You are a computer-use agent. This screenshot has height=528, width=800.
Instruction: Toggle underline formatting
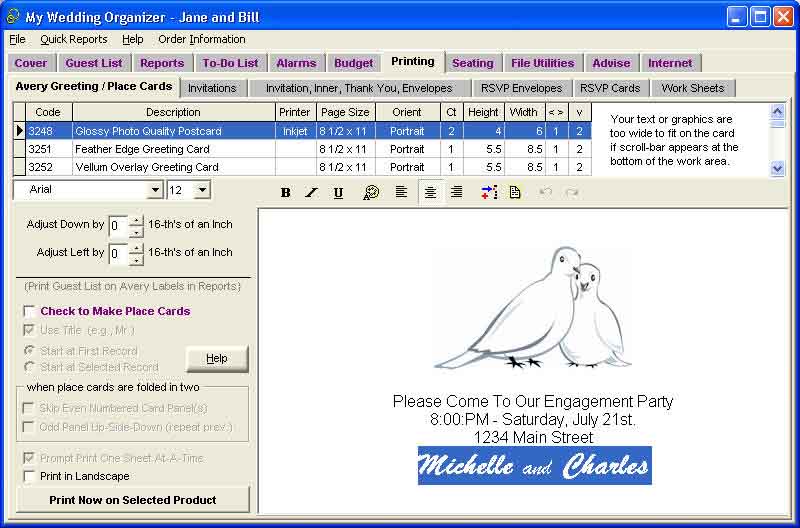point(338,192)
